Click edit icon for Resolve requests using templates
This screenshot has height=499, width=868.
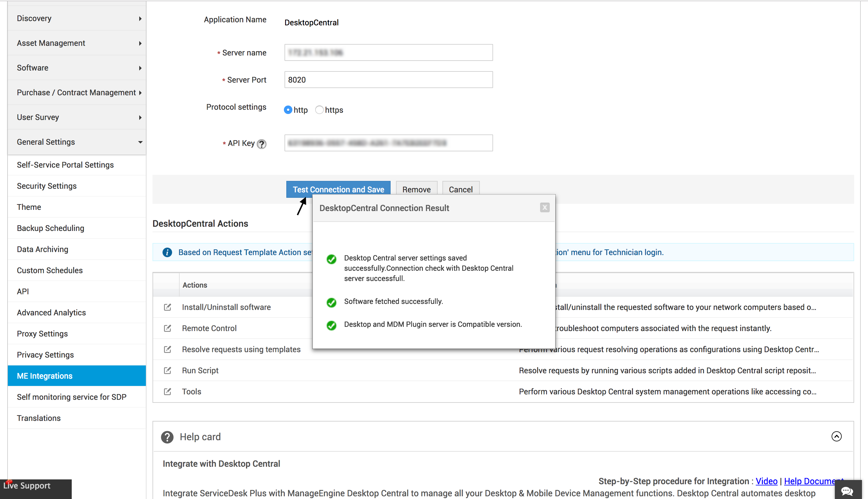(168, 349)
